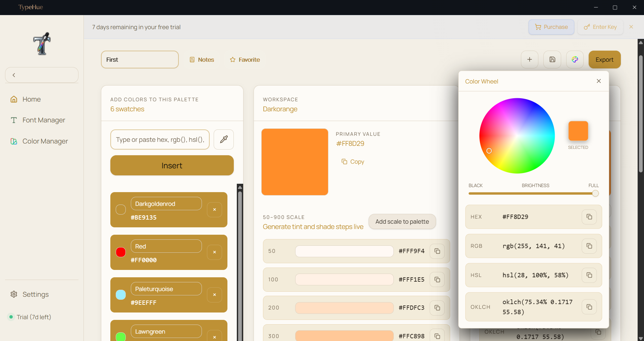Click the Purchase button
644x341 pixels.
[x=551, y=27]
